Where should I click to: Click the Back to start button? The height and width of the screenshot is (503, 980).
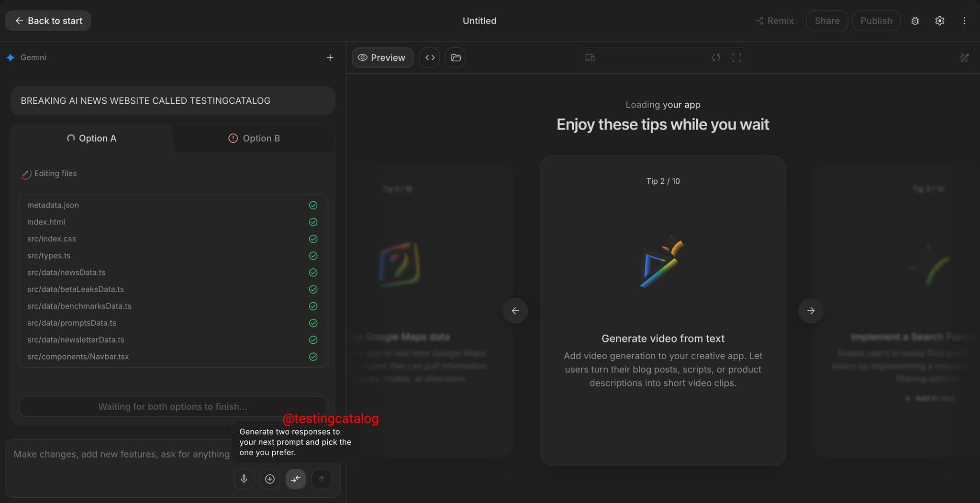click(x=48, y=21)
